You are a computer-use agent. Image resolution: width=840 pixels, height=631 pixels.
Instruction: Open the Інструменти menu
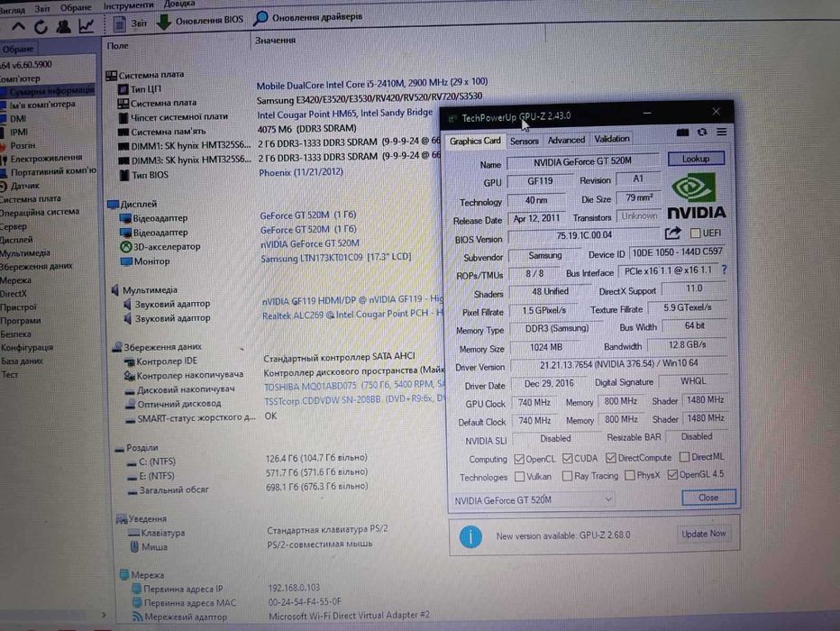(128, 5)
